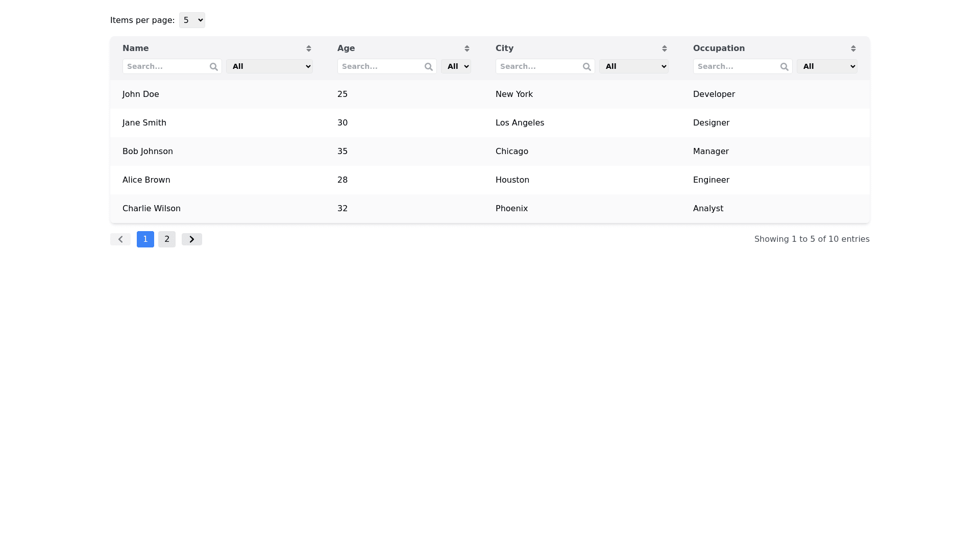This screenshot has height=551, width=980.
Task: Focus the Name search input field
Action: click(165, 66)
